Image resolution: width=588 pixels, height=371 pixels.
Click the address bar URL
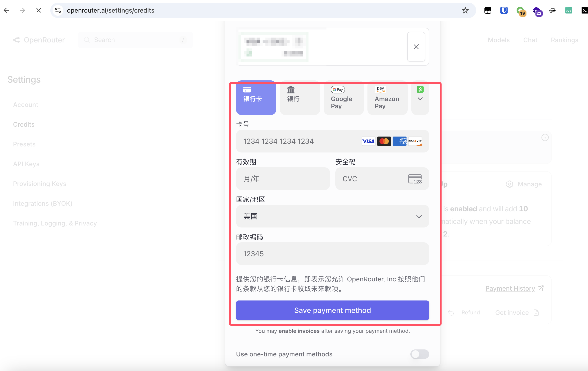coord(111,10)
